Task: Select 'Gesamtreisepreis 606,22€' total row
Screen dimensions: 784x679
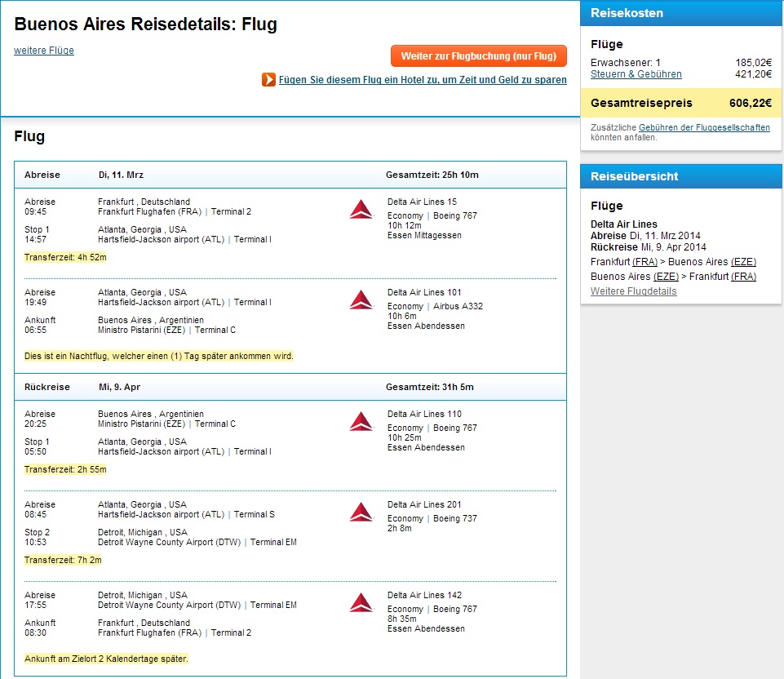Action: click(681, 103)
